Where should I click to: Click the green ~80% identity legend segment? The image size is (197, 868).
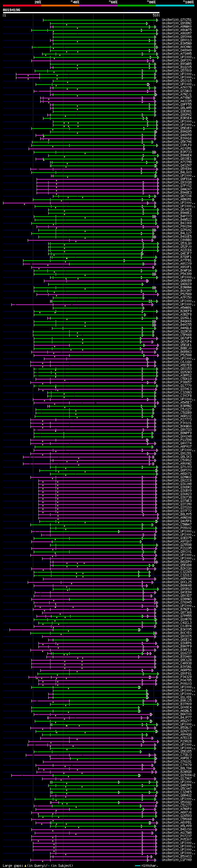coord(137,6)
